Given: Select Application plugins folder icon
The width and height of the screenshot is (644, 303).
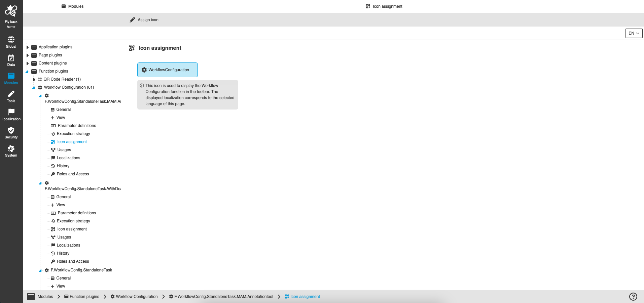Looking at the screenshot, I should (34, 47).
